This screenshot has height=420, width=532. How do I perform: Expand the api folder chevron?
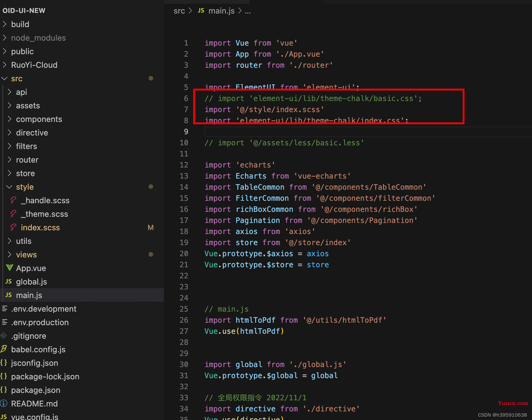10,92
